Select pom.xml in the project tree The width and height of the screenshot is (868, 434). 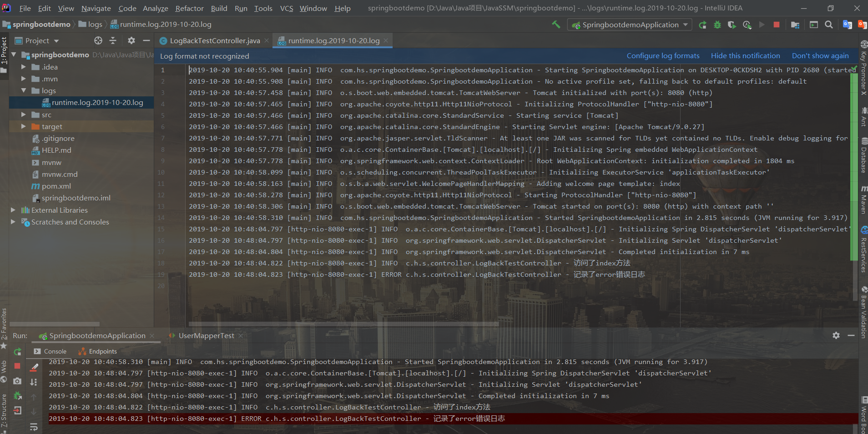pyautogui.click(x=56, y=186)
